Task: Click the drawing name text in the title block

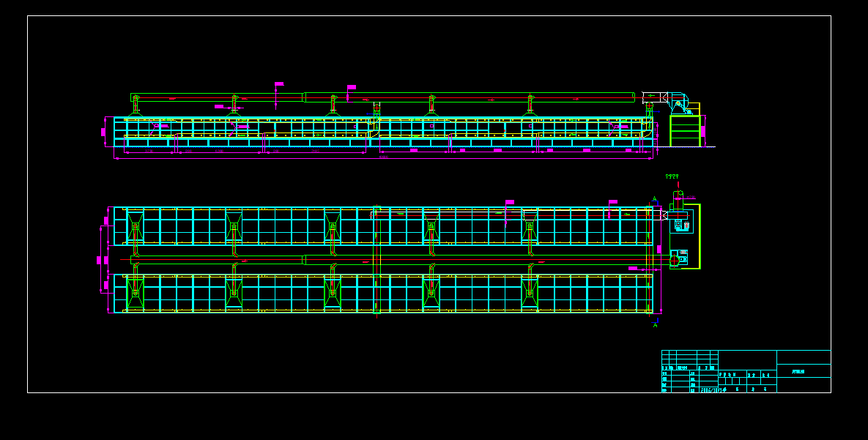Action: [x=798, y=372]
